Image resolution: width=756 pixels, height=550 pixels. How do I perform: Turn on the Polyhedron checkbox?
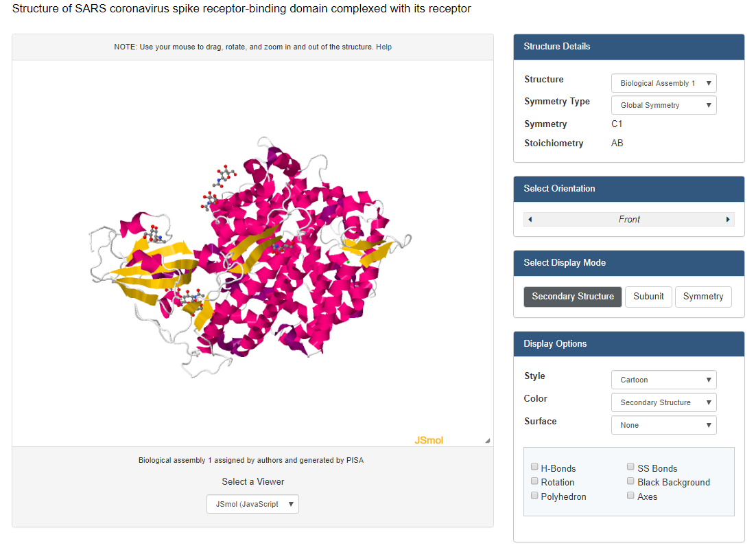535,496
